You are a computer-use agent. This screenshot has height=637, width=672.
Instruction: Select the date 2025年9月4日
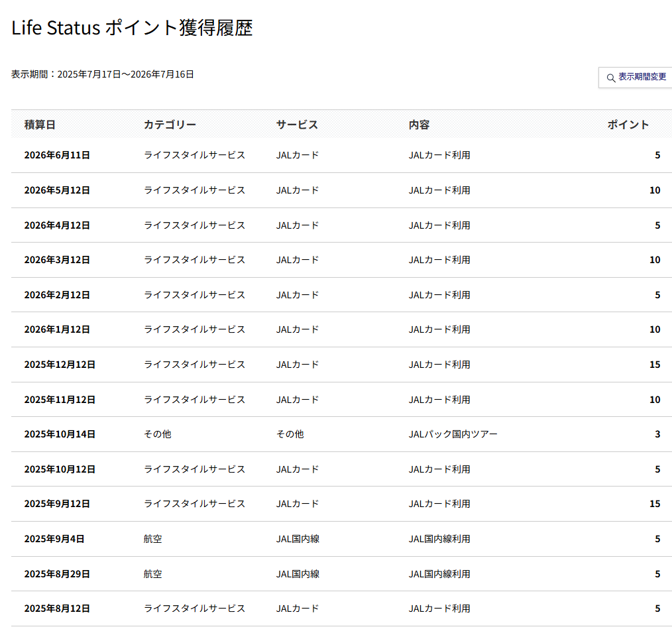click(x=54, y=540)
